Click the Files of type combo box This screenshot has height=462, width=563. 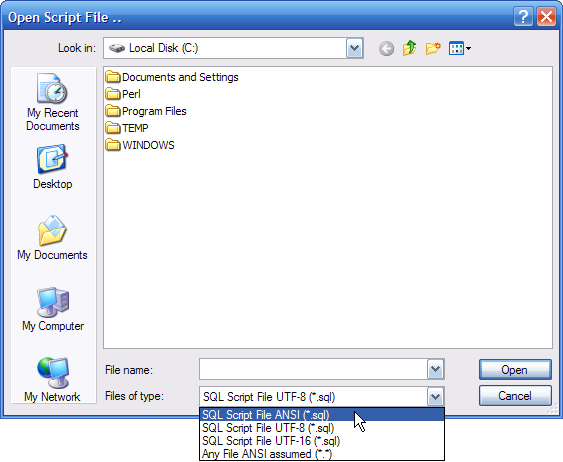coord(322,397)
